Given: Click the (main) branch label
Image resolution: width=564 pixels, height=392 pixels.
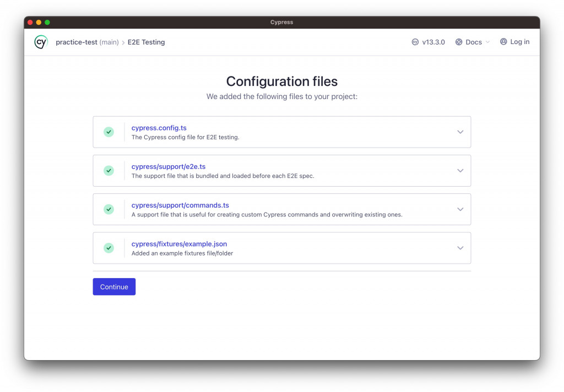Looking at the screenshot, I should (x=109, y=42).
